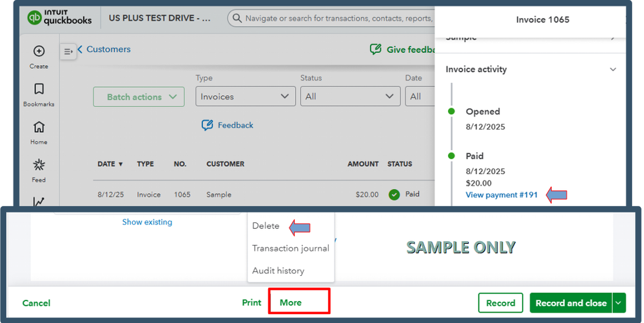Click the 8/12/25 date cell

[x=110, y=194]
